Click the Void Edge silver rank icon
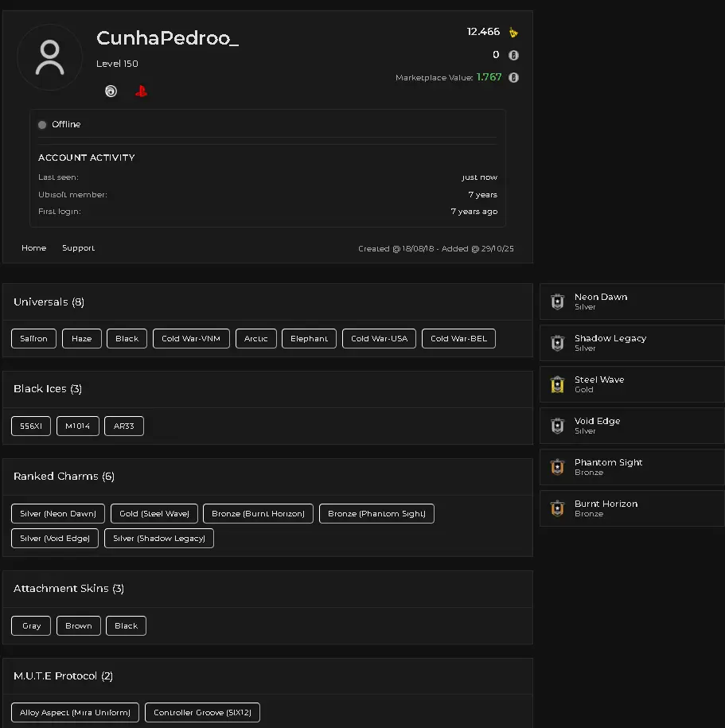Screen dimensions: 725x728 coord(557,426)
